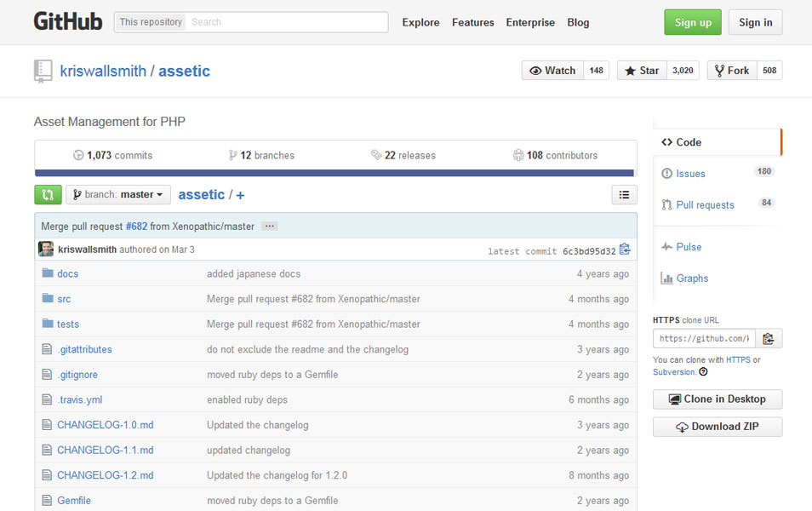This screenshot has height=511, width=812.
Task: Click the src folder icon
Action: pyautogui.click(x=48, y=298)
